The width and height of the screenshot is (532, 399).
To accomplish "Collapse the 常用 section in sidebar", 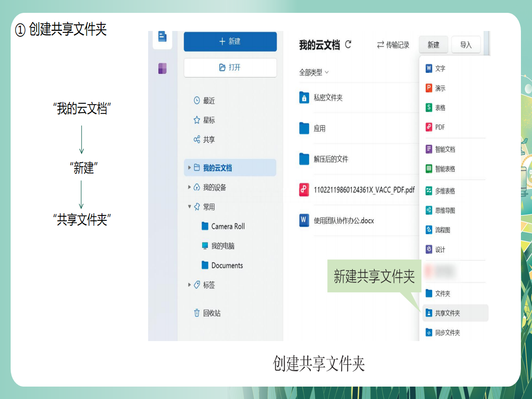I will coord(190,207).
